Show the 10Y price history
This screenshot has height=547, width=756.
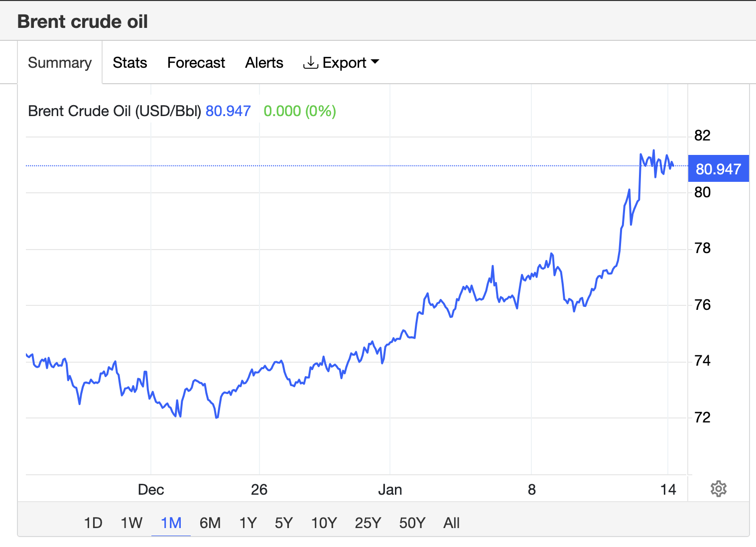tap(324, 523)
